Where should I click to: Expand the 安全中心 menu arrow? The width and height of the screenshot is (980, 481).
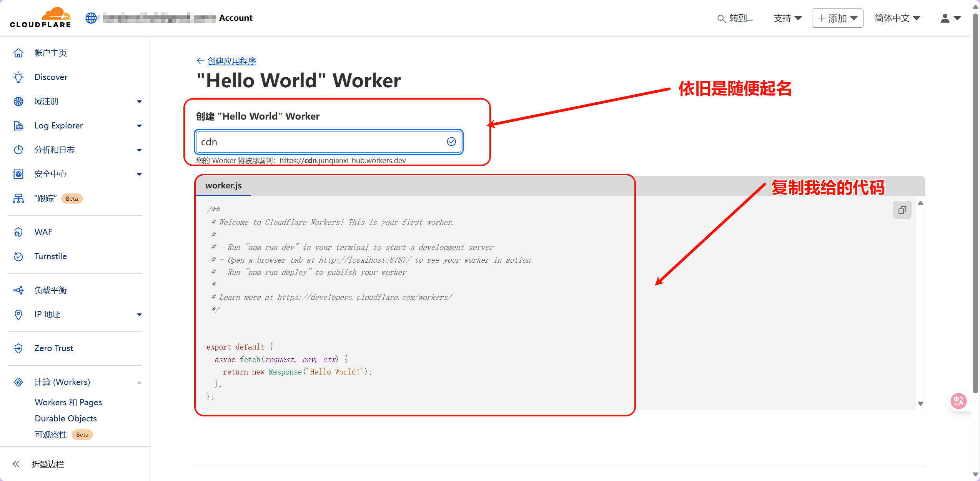(139, 174)
